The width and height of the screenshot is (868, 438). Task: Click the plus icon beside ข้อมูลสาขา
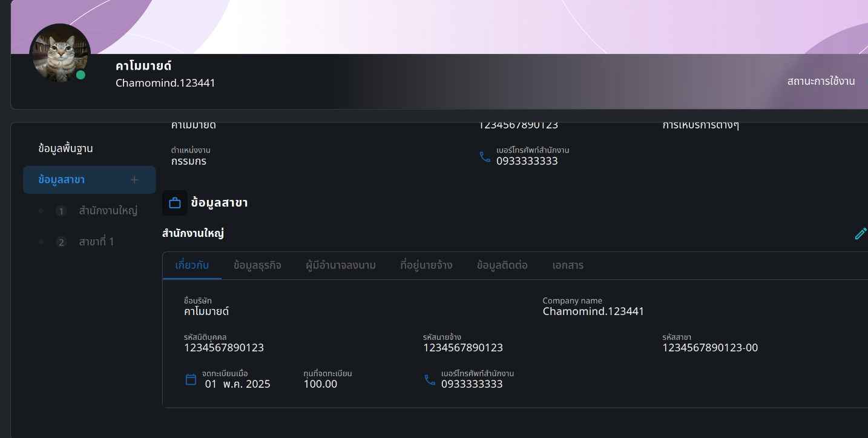click(x=134, y=180)
